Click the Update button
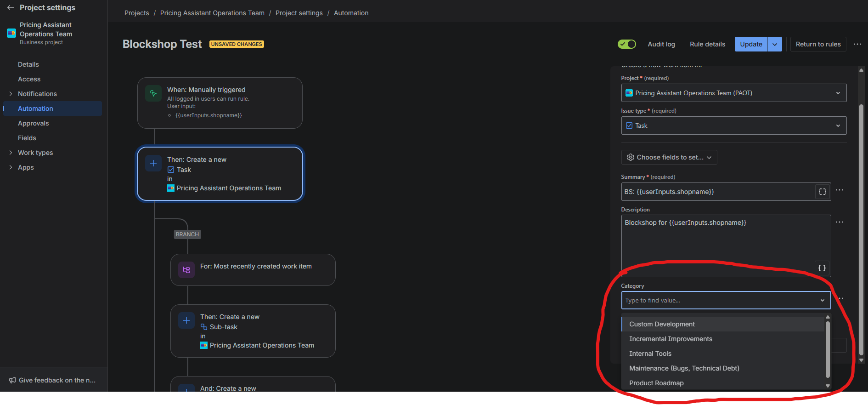868x405 pixels. pyautogui.click(x=751, y=44)
